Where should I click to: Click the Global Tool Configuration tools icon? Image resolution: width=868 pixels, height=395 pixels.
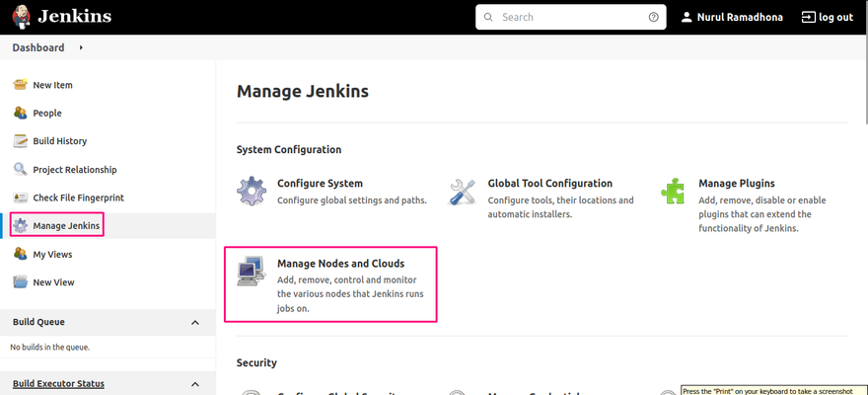tap(463, 192)
